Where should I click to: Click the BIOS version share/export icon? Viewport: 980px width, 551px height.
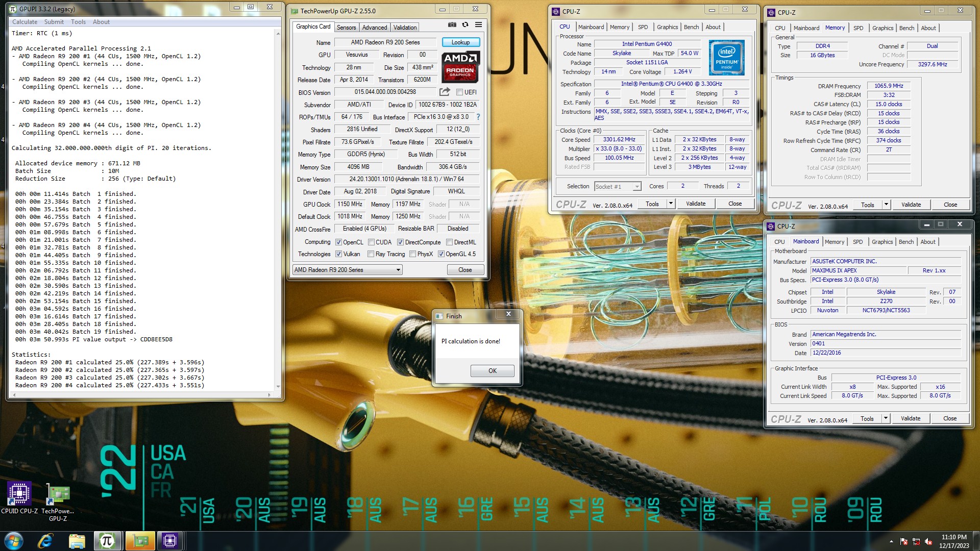click(445, 92)
